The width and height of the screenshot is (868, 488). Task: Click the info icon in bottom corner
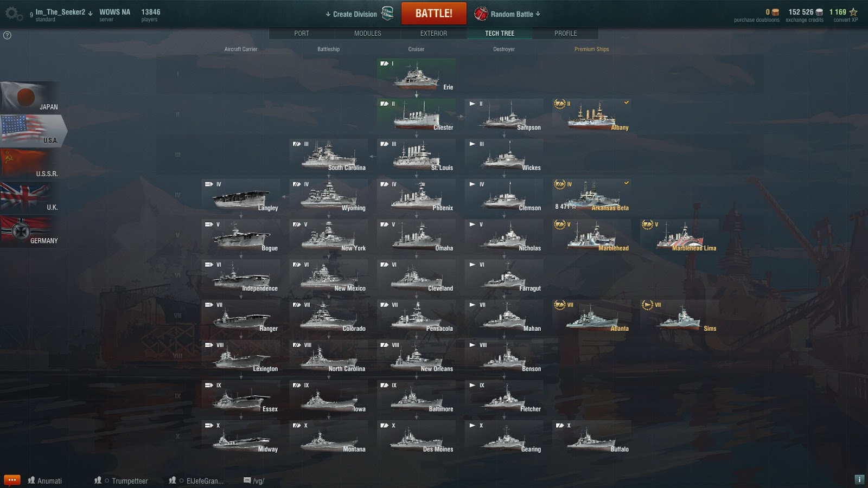click(859, 479)
